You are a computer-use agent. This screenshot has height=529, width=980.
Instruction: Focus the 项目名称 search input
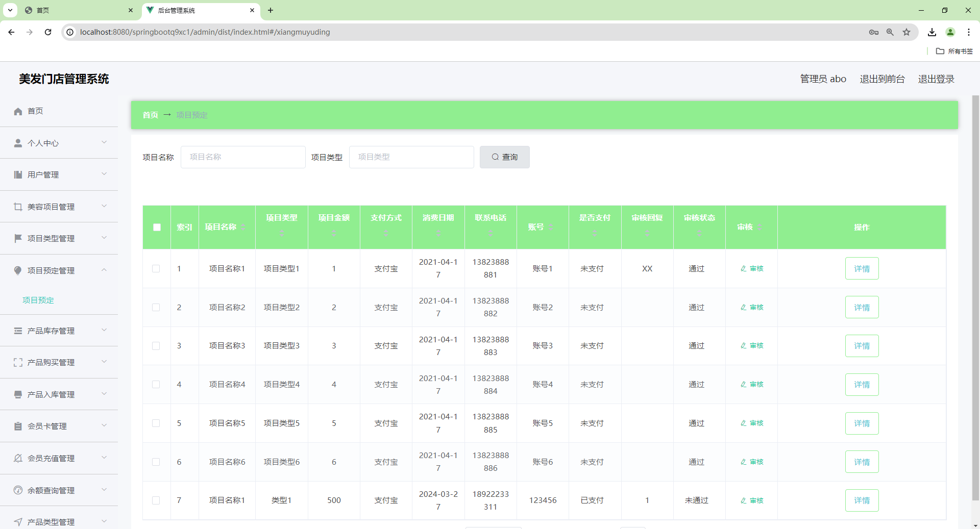(x=243, y=157)
